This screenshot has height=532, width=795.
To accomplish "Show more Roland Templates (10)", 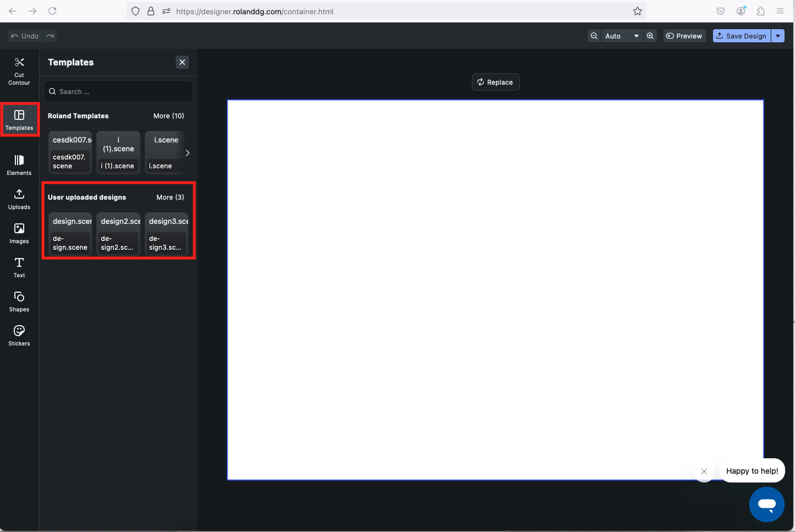I will click(168, 116).
